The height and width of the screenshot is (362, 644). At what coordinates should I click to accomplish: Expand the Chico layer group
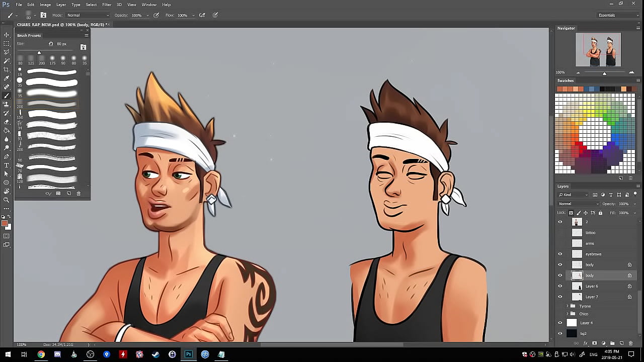point(568,314)
